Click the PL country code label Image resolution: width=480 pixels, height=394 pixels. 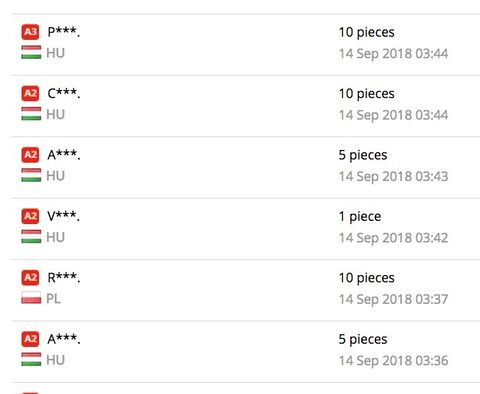point(53,299)
